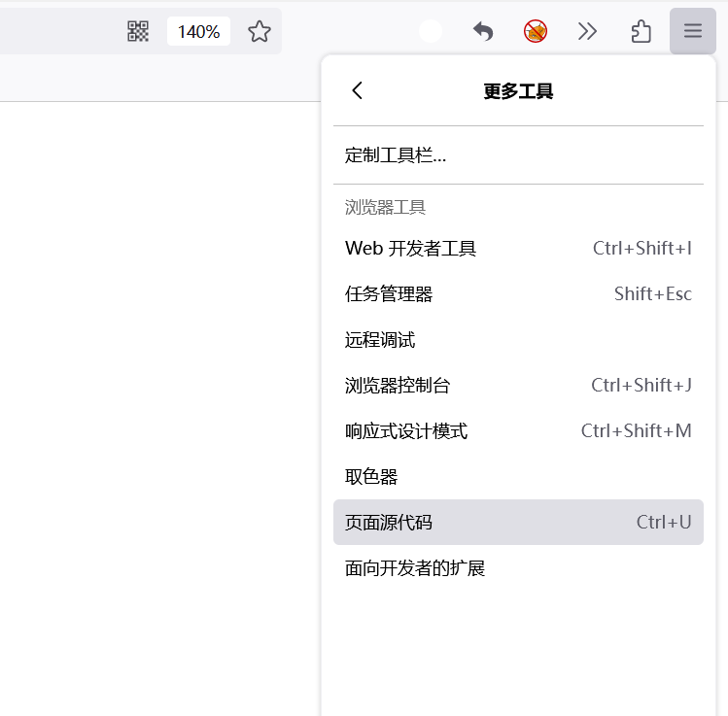Open 浏览器控制台
Screen dimensions: 728x716
click(518, 385)
